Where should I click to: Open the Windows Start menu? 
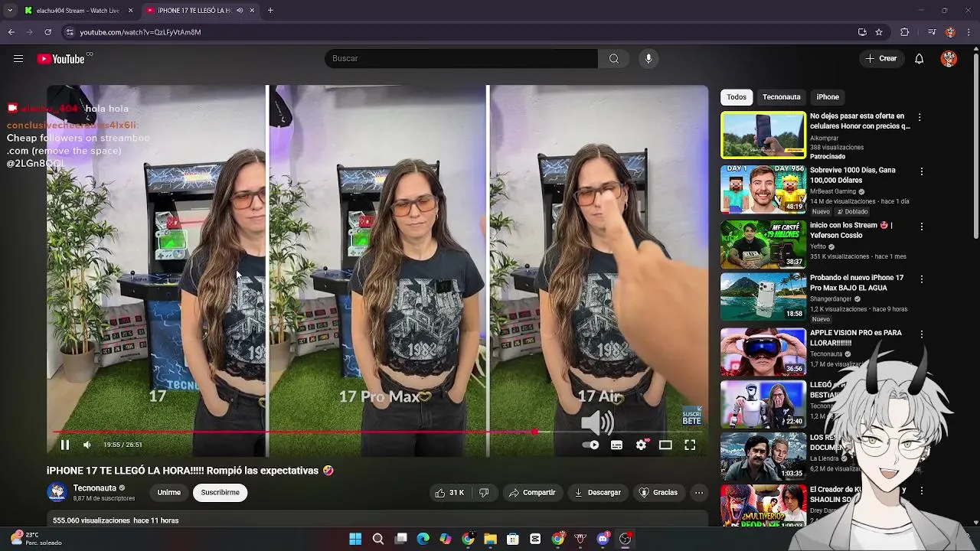(x=355, y=539)
